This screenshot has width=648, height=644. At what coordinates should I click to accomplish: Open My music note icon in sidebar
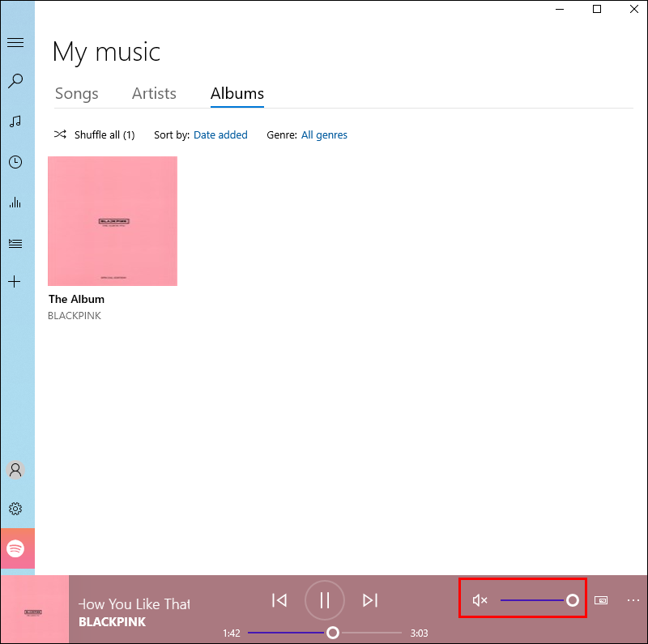tap(15, 122)
